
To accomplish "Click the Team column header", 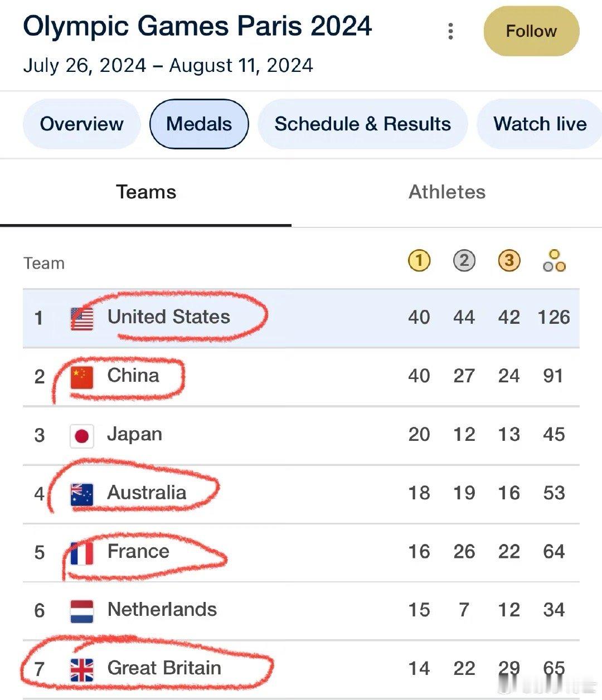I will tap(44, 263).
